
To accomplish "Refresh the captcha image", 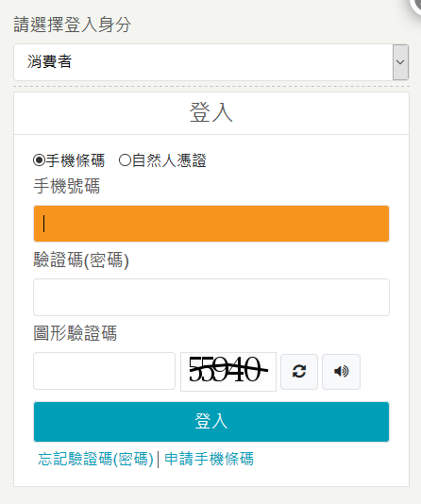I will pyautogui.click(x=299, y=372).
